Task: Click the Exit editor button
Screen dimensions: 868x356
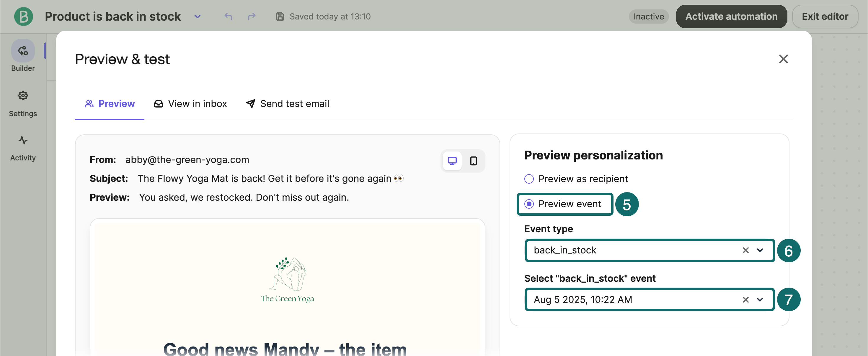Action: (x=825, y=16)
